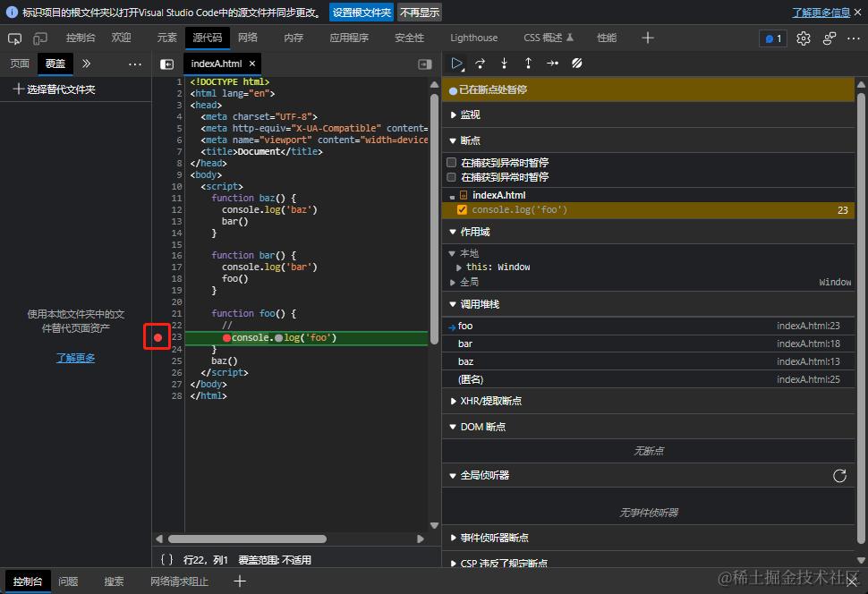Viewport: 868px width, 594px height.
Task: Expand the 事件侦听器断点 section
Action: pos(494,538)
